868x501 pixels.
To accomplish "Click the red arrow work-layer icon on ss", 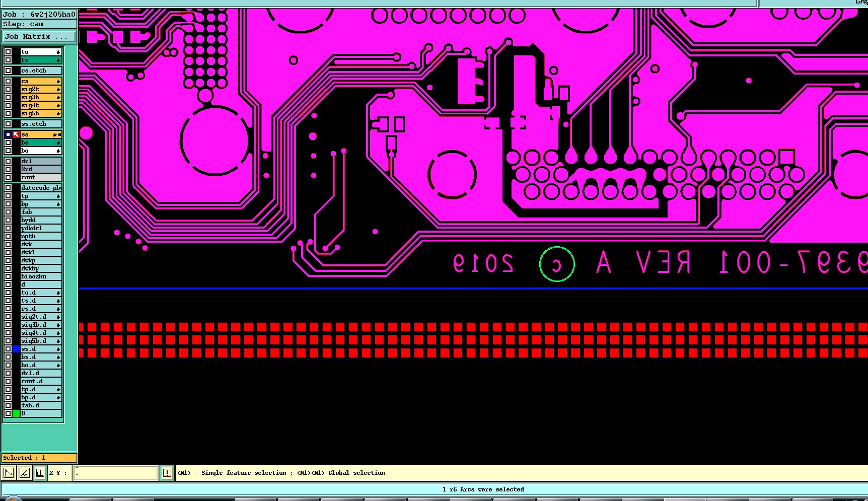I will tap(16, 134).
